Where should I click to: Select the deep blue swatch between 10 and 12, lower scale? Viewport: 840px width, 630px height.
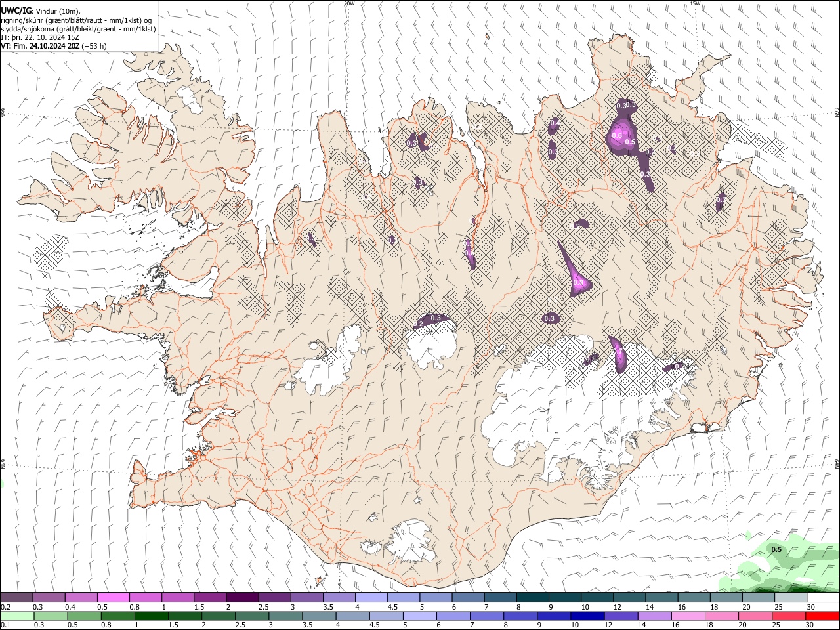(587, 616)
